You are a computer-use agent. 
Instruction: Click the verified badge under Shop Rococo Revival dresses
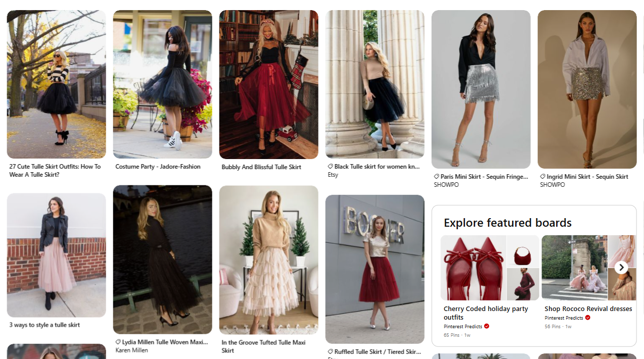pos(587,318)
